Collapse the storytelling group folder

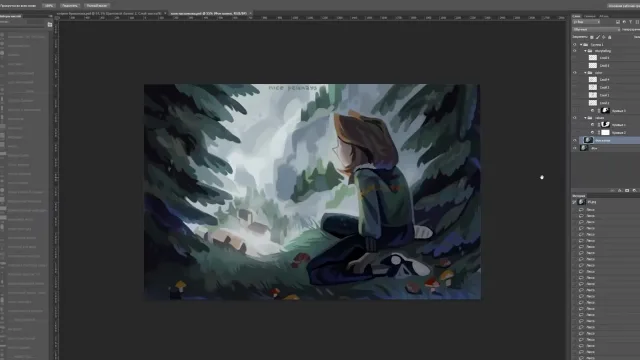click(585, 51)
